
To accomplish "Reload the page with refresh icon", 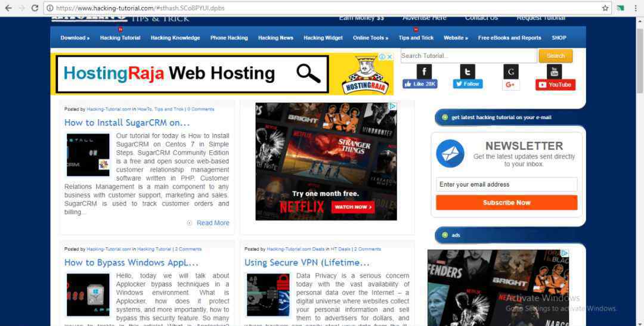I will click(35, 8).
